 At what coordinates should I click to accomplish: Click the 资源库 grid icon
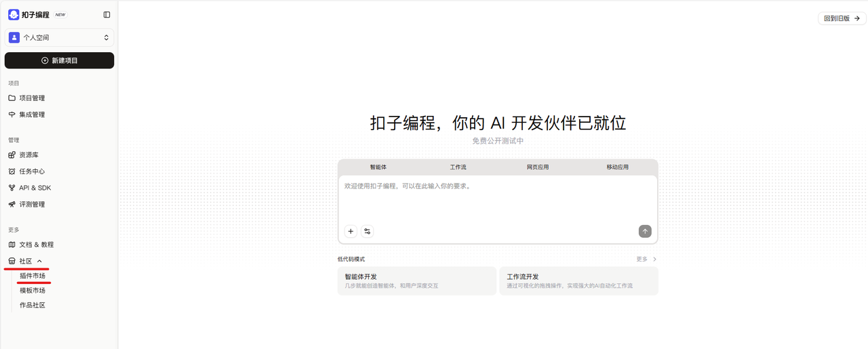12,155
